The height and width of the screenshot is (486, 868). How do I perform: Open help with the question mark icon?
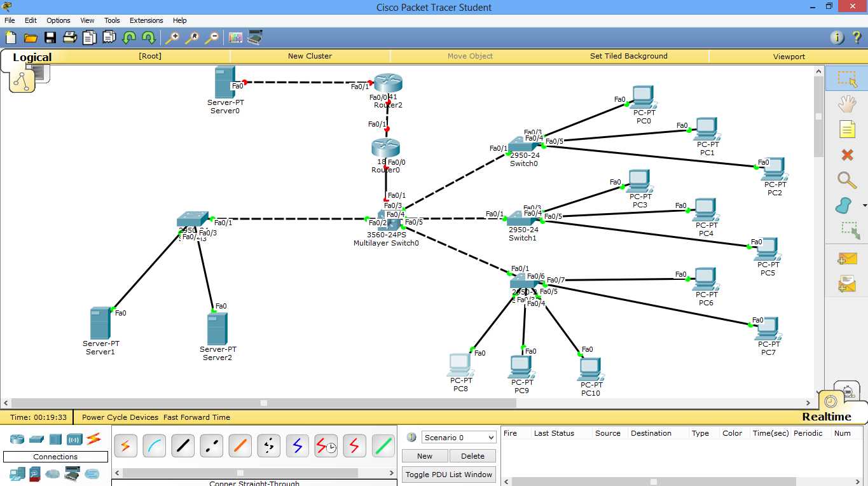point(857,38)
